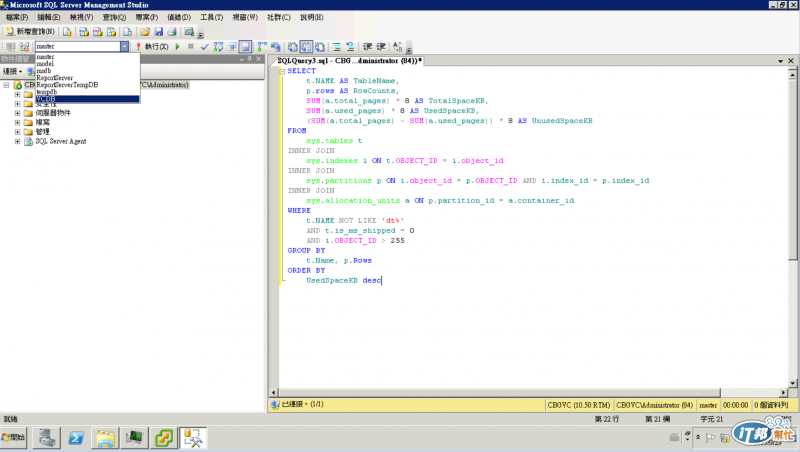Click the Connect query toolbar icon
The width and height of the screenshot is (800, 452).
10,46
